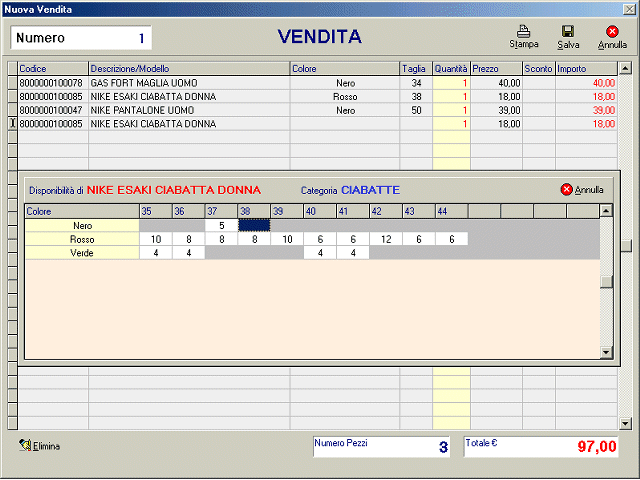Select Rosso size 35 cell with 10
The height and width of the screenshot is (480, 640).
click(156, 239)
